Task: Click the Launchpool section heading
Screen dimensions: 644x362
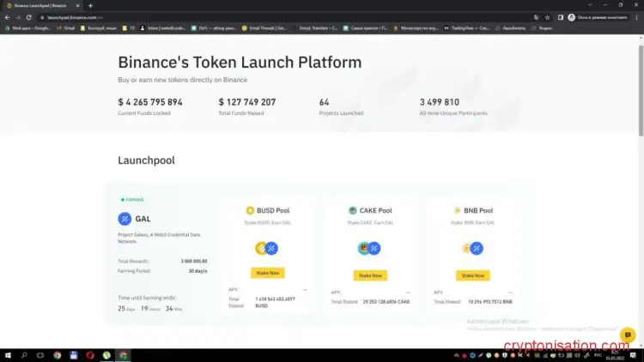Action: pyautogui.click(x=146, y=160)
